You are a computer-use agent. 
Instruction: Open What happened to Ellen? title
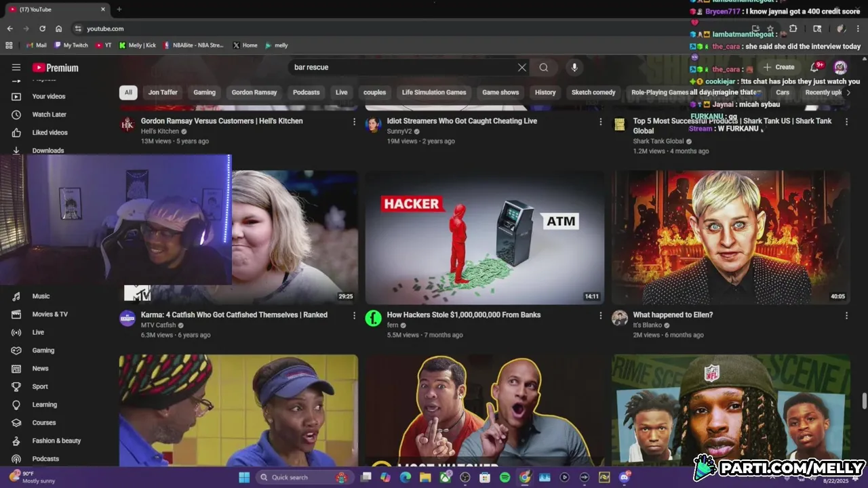(673, 315)
